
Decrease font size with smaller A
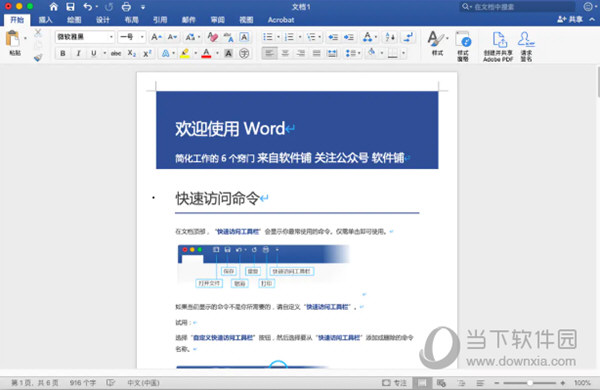(173, 37)
